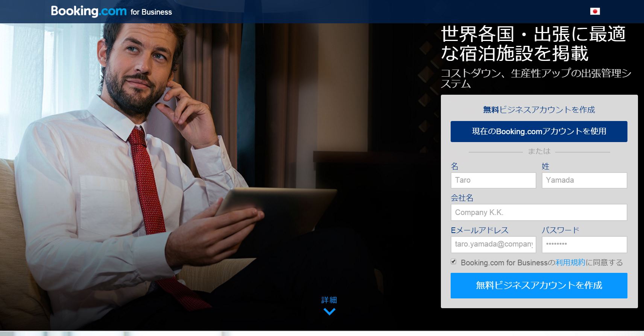Click the 利用規約 terms link

pos(570,262)
